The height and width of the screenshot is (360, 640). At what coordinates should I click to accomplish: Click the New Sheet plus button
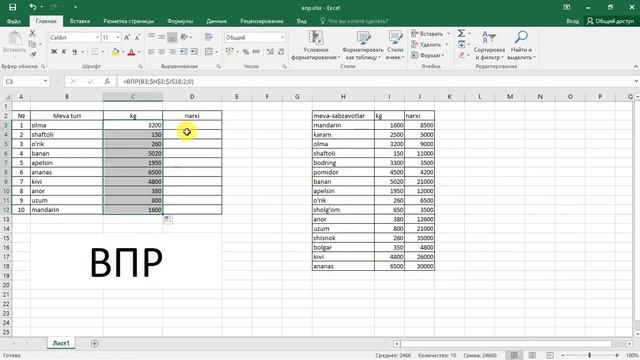[94, 344]
